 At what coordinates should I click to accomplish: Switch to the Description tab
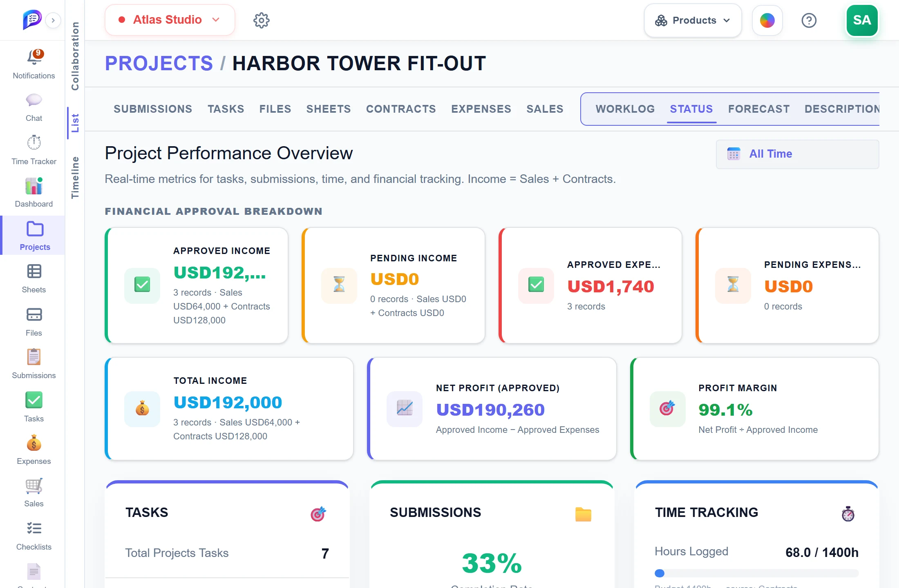(842, 109)
